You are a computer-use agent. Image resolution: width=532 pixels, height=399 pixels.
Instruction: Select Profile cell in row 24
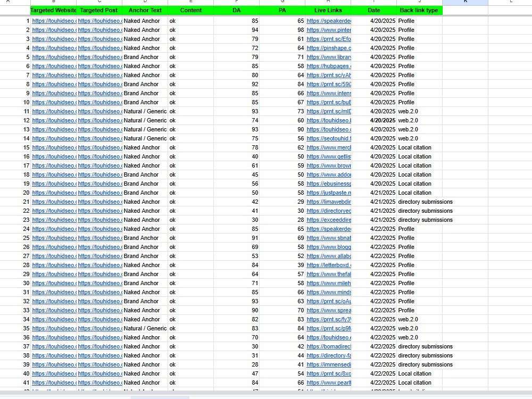click(419, 229)
